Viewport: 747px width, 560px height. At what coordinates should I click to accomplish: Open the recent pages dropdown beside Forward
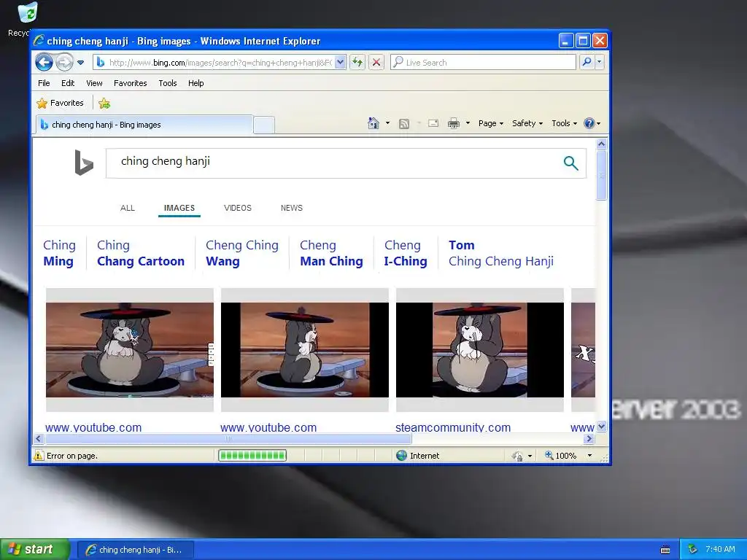click(80, 63)
